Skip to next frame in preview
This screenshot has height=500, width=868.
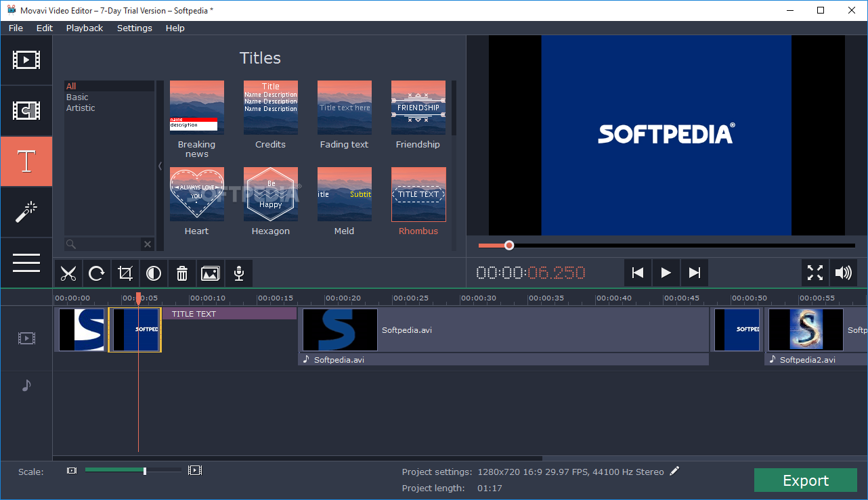(x=695, y=273)
